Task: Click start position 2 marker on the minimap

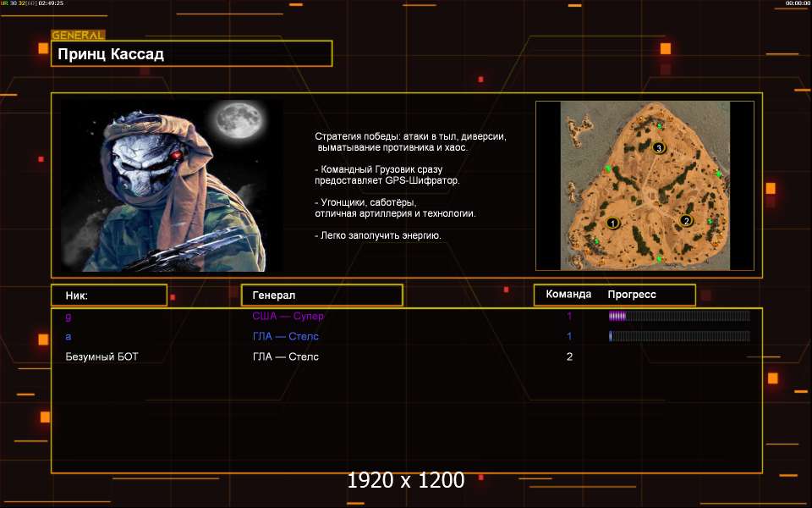Action: point(686,221)
